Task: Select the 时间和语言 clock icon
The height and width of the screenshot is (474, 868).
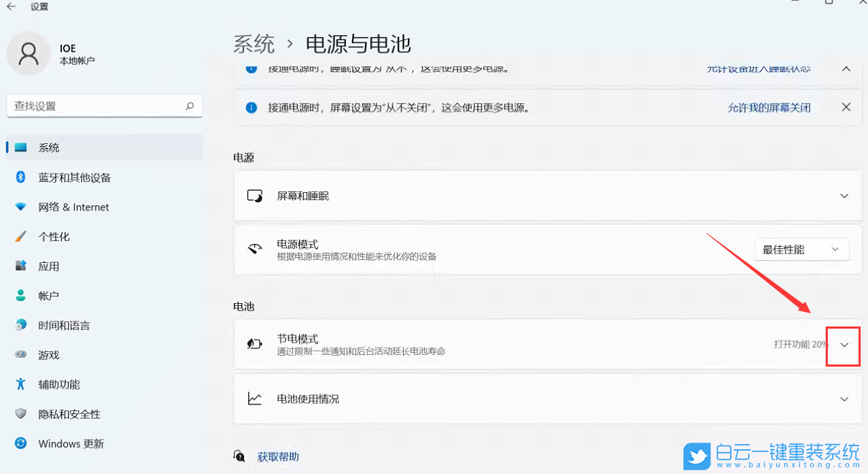Action: [22, 325]
